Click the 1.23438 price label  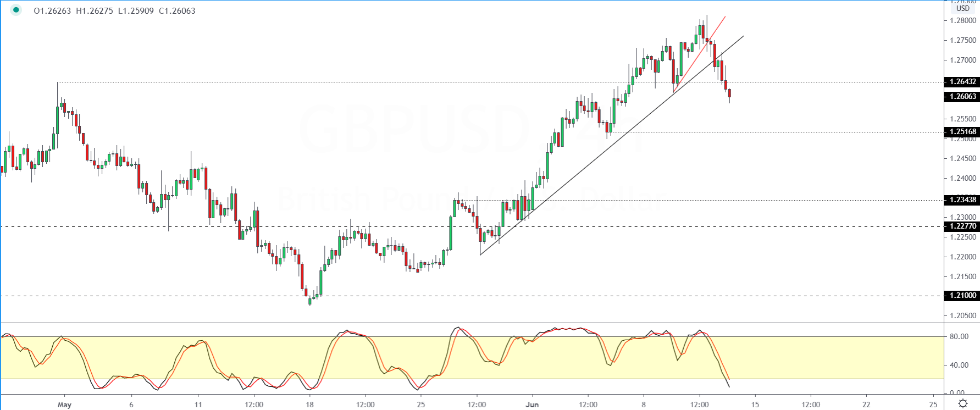point(962,200)
